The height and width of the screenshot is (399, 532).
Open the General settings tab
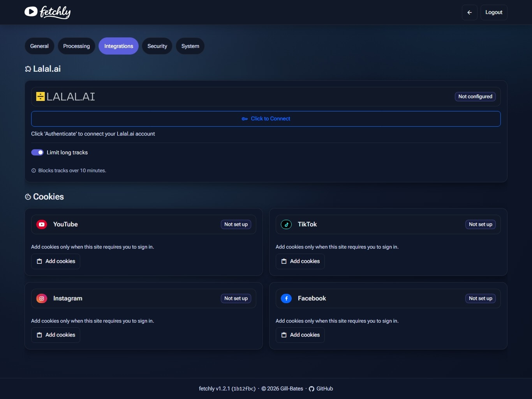click(x=39, y=46)
